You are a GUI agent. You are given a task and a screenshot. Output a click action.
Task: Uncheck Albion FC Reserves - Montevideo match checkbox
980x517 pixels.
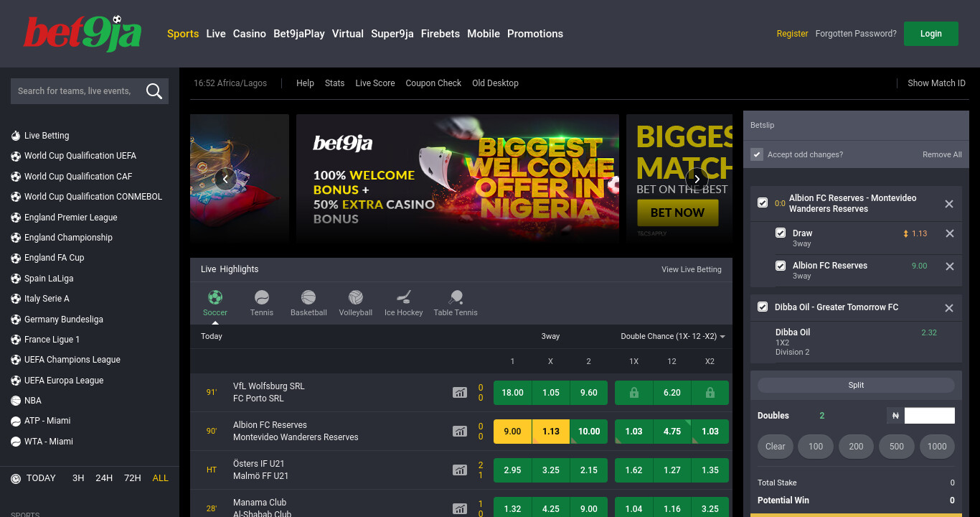coord(763,203)
